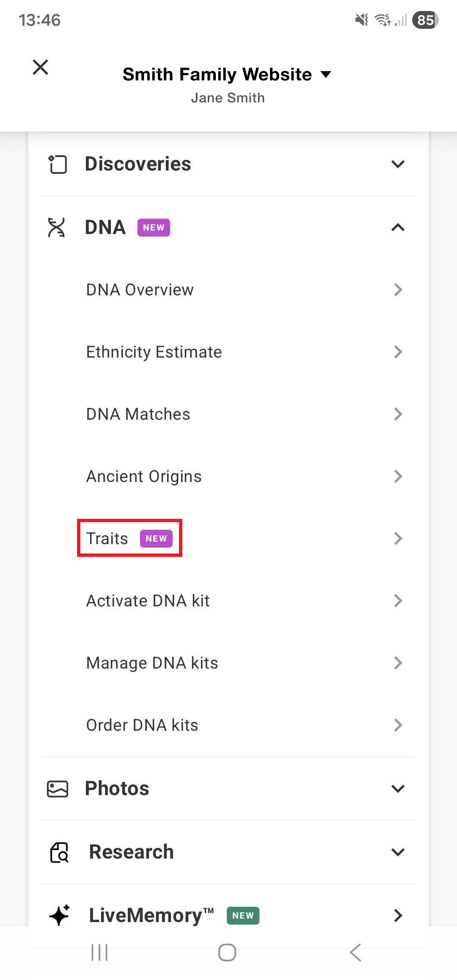
Task: Expand the Research section chevron
Action: coord(398,852)
